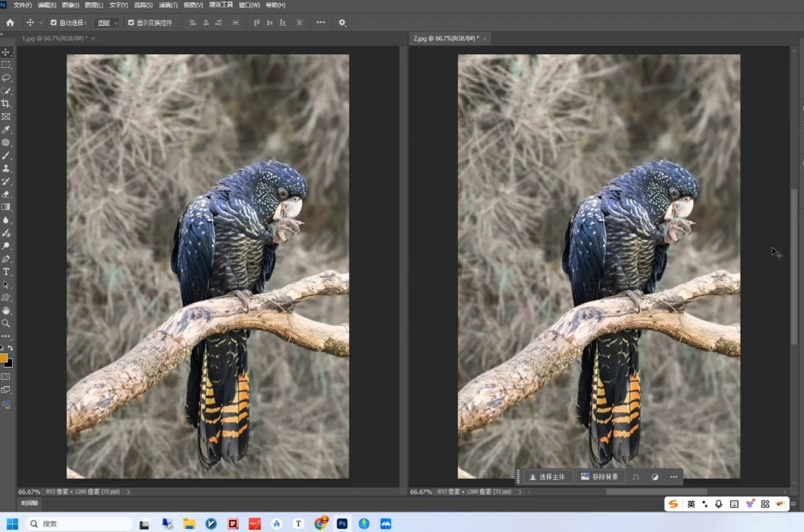Screen dimensions: 804x532
Task: Expand the Move tool preset picker arrow
Action: tap(41, 23)
